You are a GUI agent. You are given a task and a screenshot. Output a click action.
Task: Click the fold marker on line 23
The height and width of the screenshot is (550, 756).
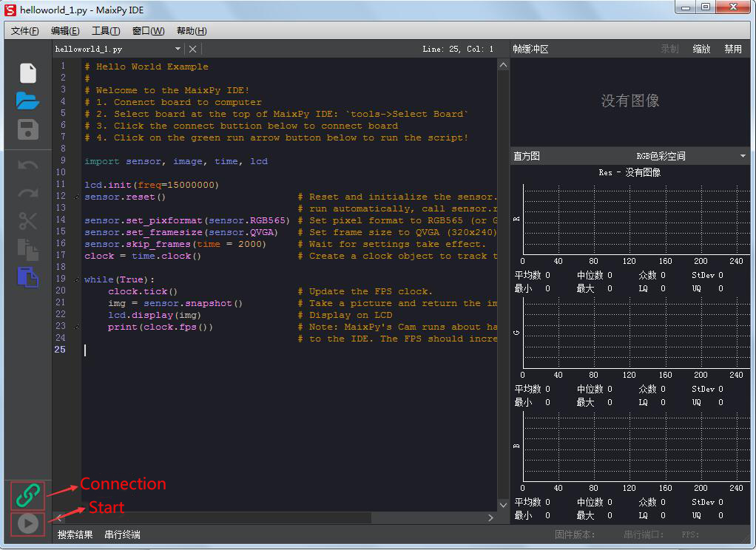point(77,327)
